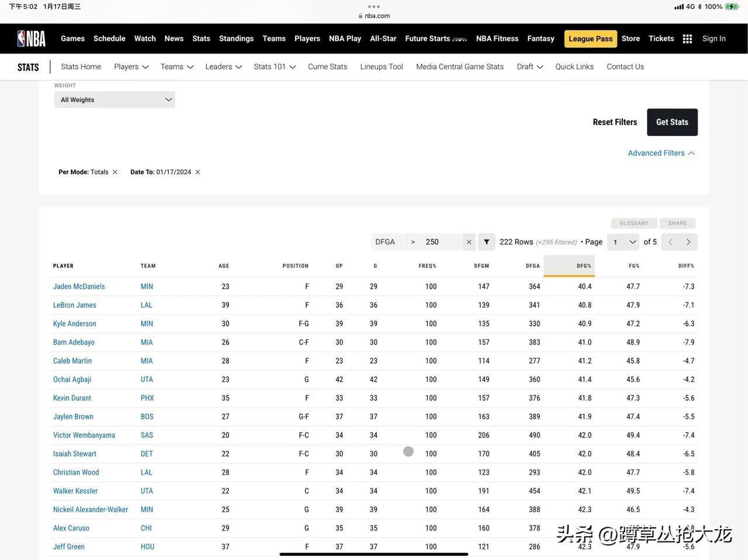Remove the Date To filter chip
Image resolution: width=748 pixels, height=560 pixels.
(198, 172)
